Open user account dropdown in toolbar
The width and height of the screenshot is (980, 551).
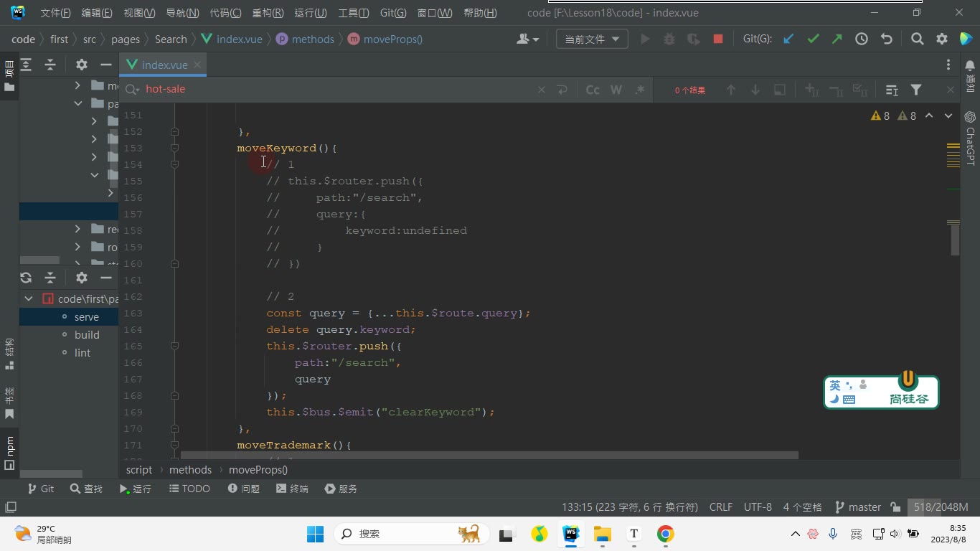point(527,39)
